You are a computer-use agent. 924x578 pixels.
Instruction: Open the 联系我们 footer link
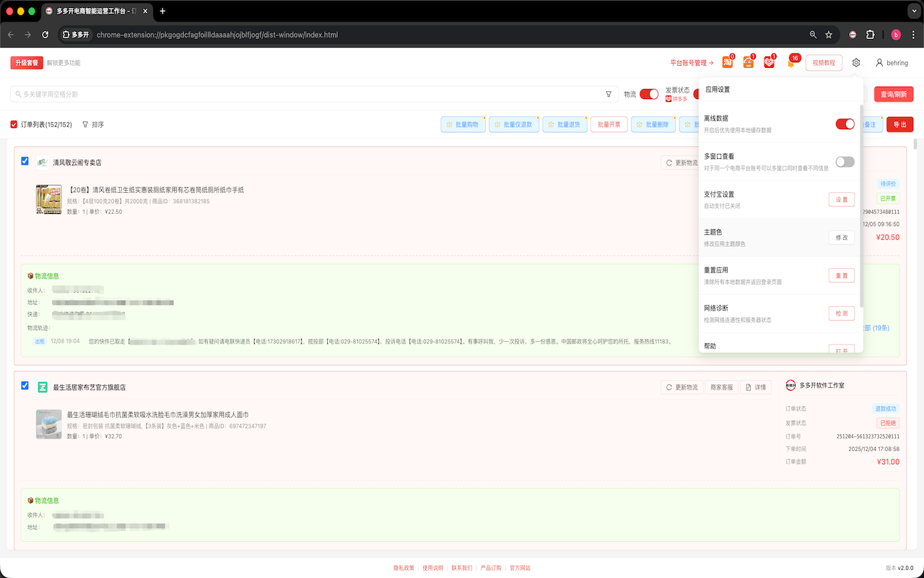pos(462,568)
